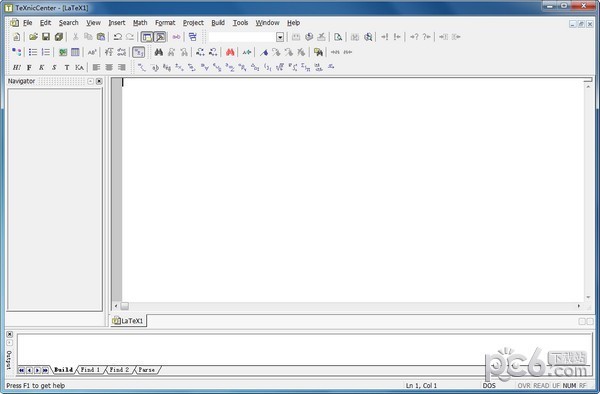The height and width of the screenshot is (394, 600).
Task: Open the Project menu
Action: pos(193,23)
